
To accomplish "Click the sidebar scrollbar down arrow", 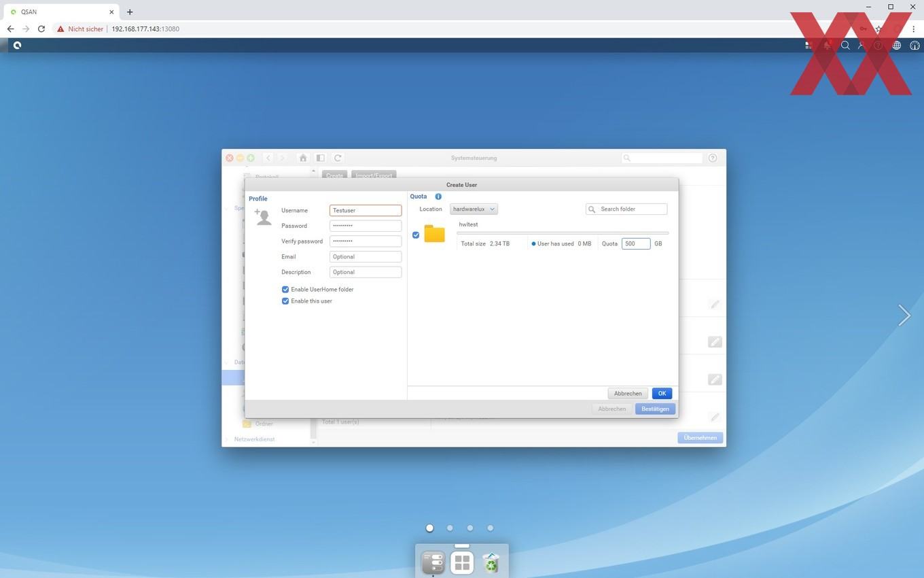I will [x=313, y=443].
